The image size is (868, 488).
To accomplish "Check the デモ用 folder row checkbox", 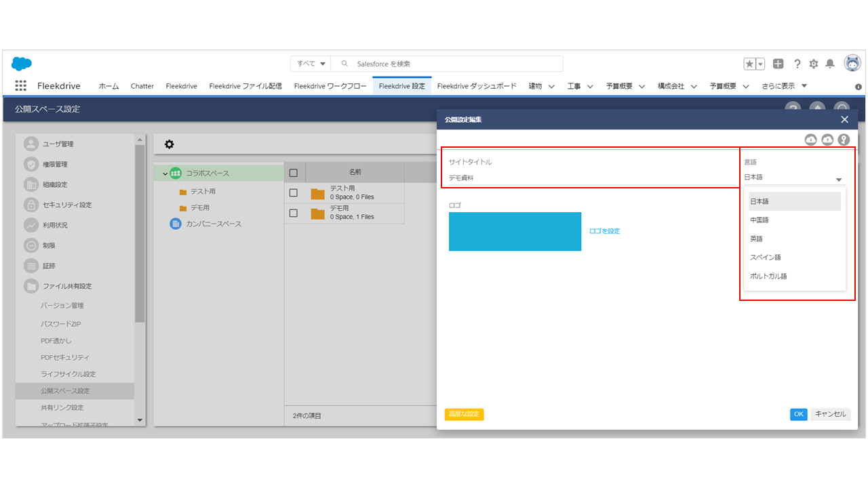I will tap(294, 213).
